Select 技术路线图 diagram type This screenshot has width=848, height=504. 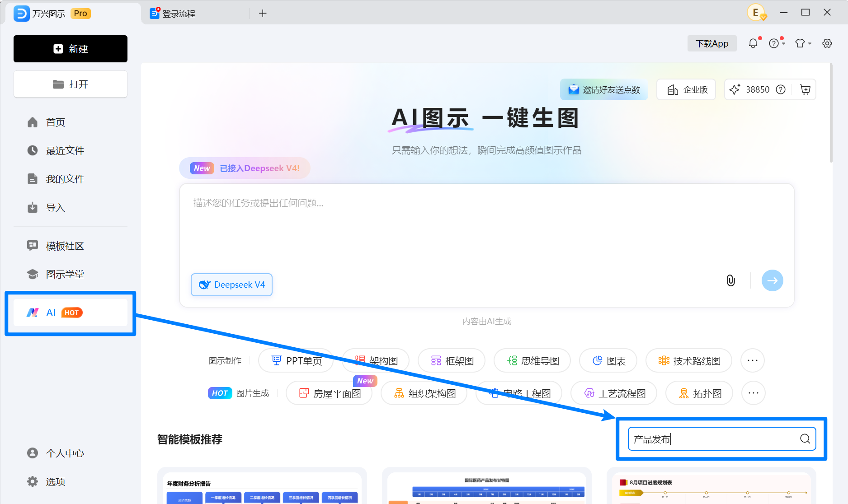coord(689,360)
